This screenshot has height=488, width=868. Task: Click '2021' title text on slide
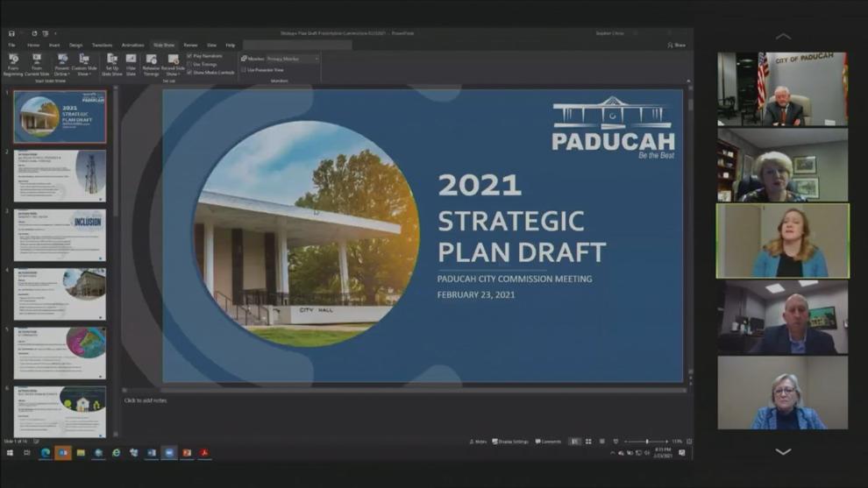(x=480, y=185)
